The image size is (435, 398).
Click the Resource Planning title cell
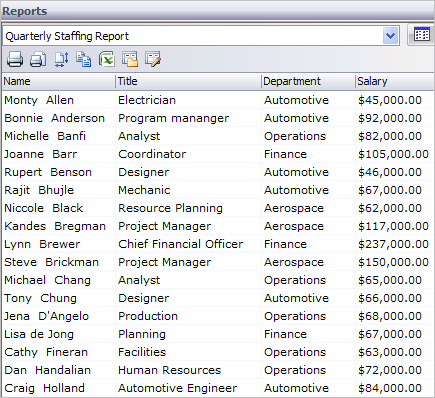188,208
